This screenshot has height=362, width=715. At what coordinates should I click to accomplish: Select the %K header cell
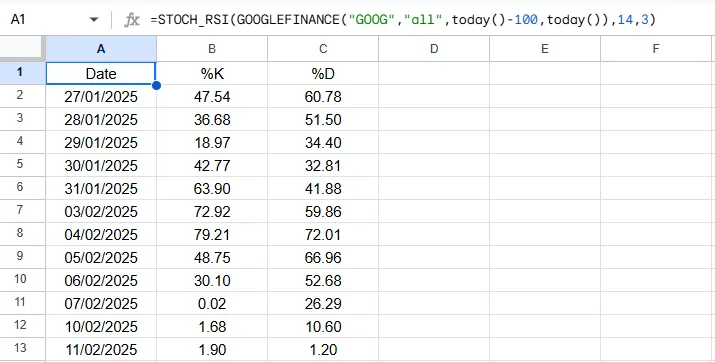(x=212, y=73)
